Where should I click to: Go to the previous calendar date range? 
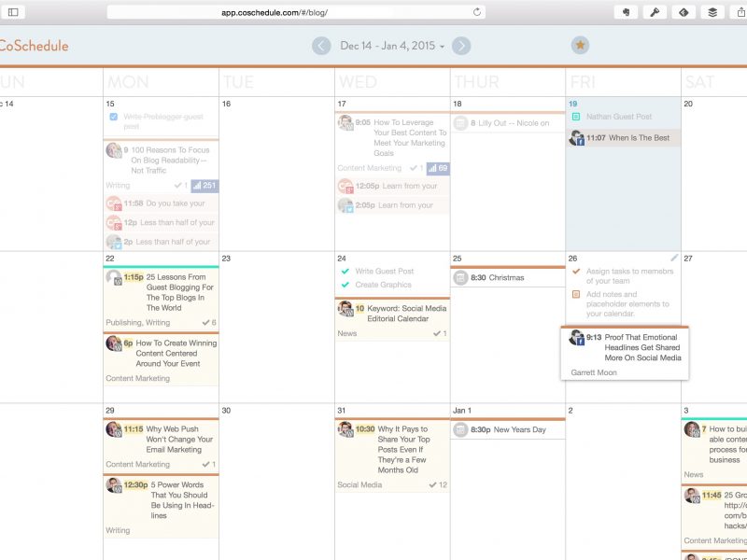[321, 46]
